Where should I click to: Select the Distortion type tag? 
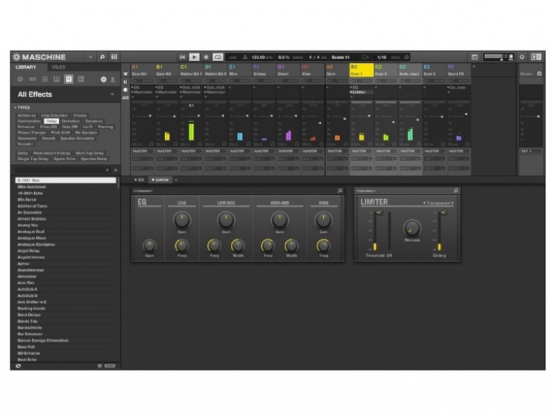[x=71, y=121]
